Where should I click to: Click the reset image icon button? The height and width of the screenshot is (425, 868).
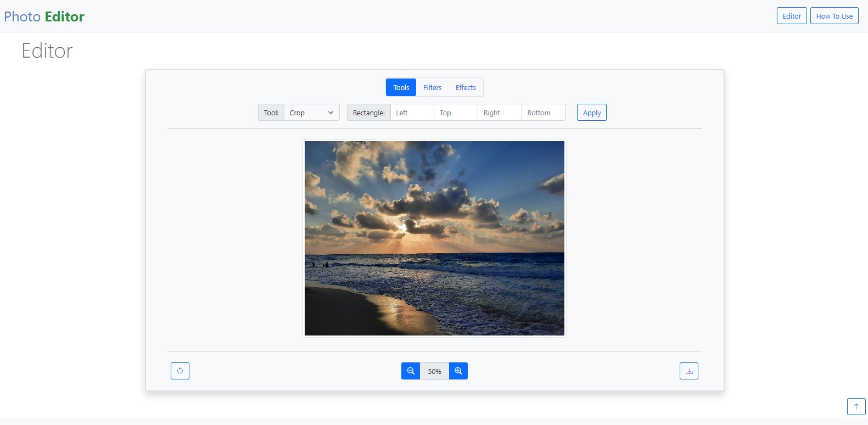180,371
